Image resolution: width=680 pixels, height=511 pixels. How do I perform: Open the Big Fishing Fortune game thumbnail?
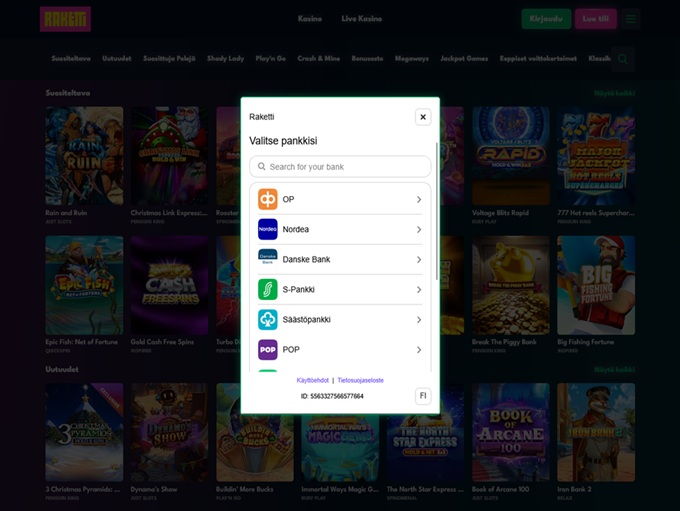click(595, 284)
